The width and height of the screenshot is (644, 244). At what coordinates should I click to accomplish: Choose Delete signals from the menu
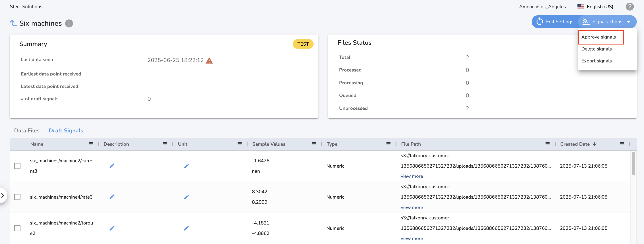596,49
